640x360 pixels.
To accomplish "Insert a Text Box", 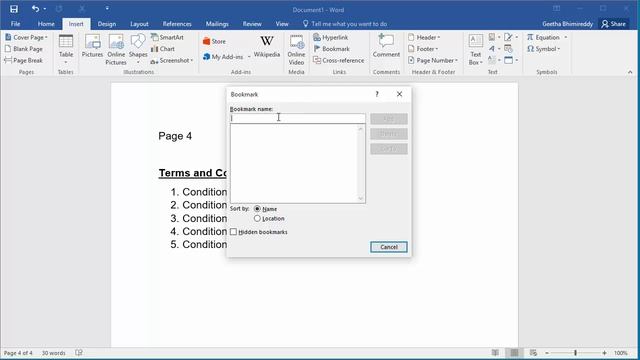I will [x=476, y=49].
